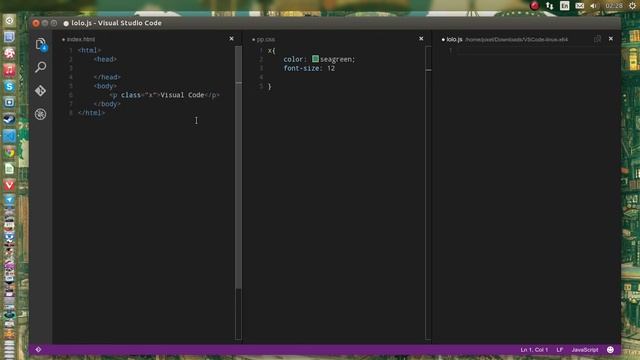Image resolution: width=640 pixels, height=360 pixels.
Task: Launch Skype from the dock
Action: [x=9, y=86]
